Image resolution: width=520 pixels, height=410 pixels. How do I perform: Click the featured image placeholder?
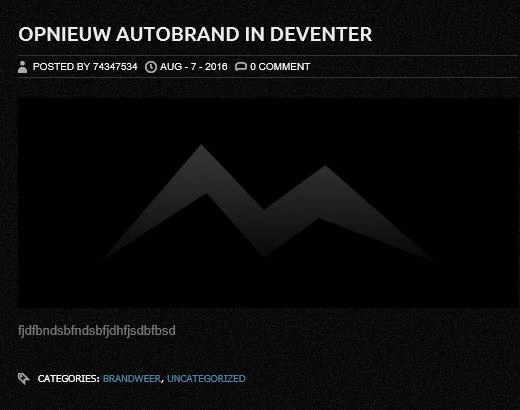coord(269,203)
